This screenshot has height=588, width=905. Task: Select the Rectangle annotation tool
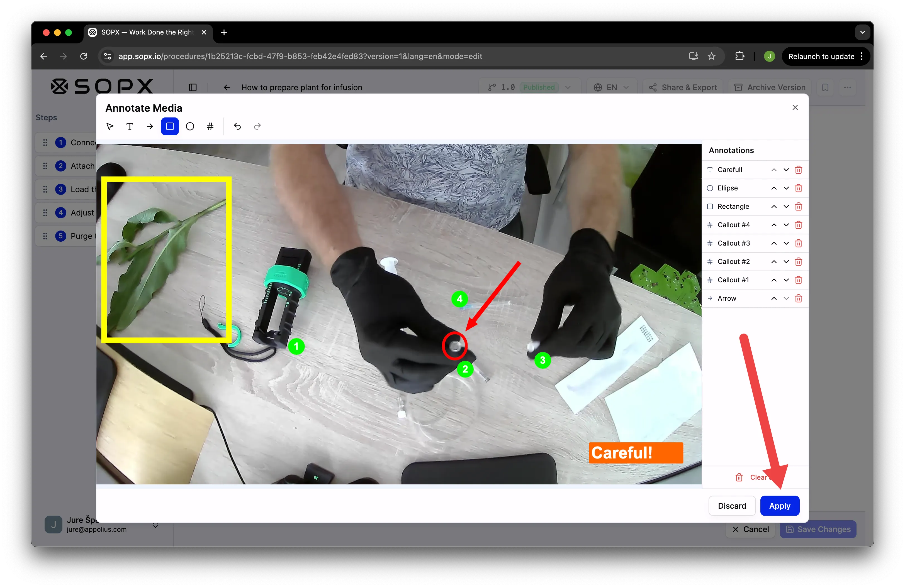(170, 126)
